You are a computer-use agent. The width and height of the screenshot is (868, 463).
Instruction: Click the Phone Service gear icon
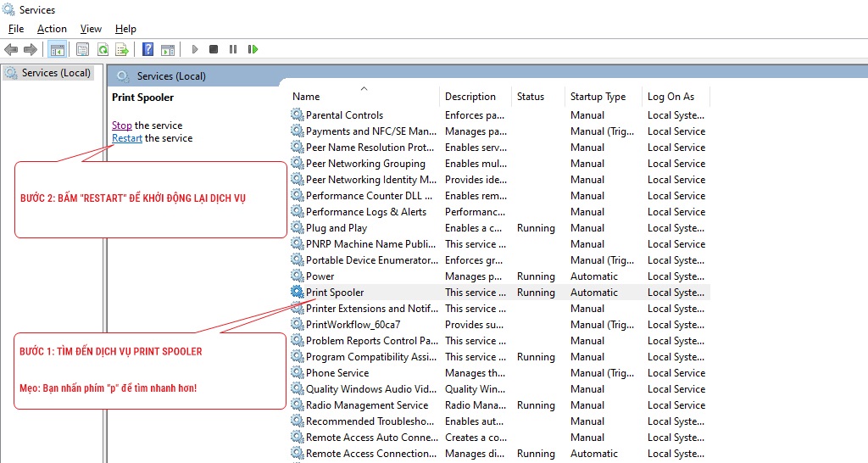[298, 373]
